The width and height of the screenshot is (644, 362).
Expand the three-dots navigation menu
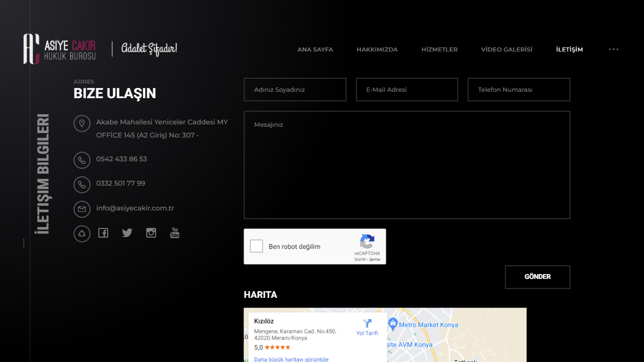pyautogui.click(x=613, y=50)
